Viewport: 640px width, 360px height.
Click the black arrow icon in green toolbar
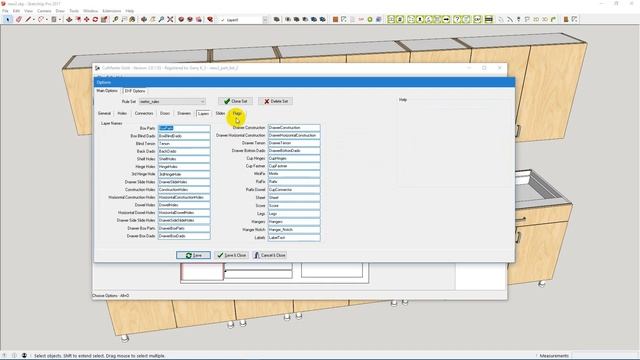pyautogui.click(x=447, y=19)
